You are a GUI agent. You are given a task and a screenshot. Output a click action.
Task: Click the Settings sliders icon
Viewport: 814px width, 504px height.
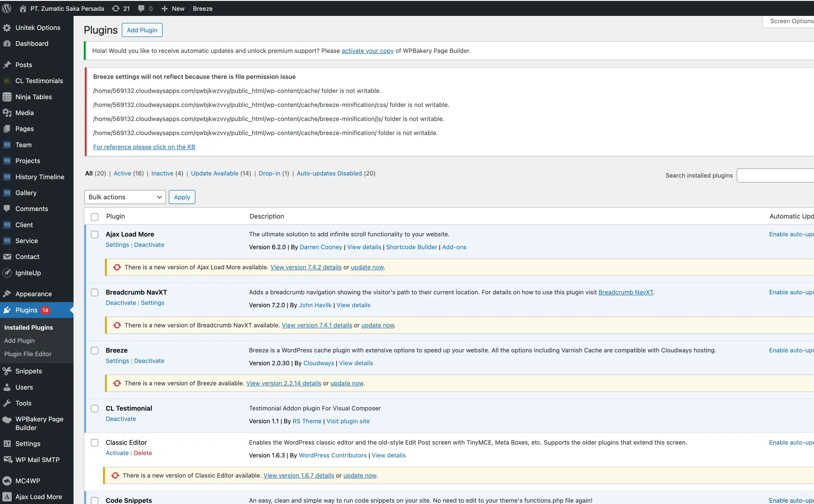pos(7,444)
